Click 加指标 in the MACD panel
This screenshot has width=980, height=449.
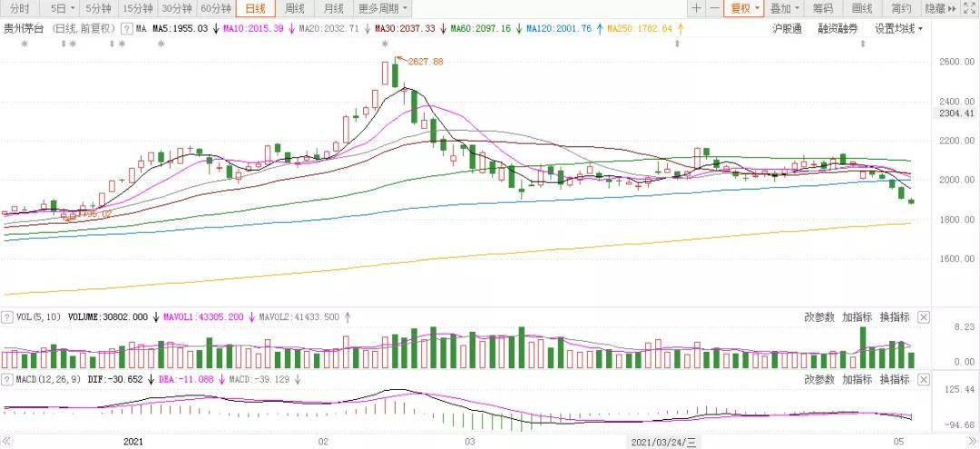coord(857,379)
